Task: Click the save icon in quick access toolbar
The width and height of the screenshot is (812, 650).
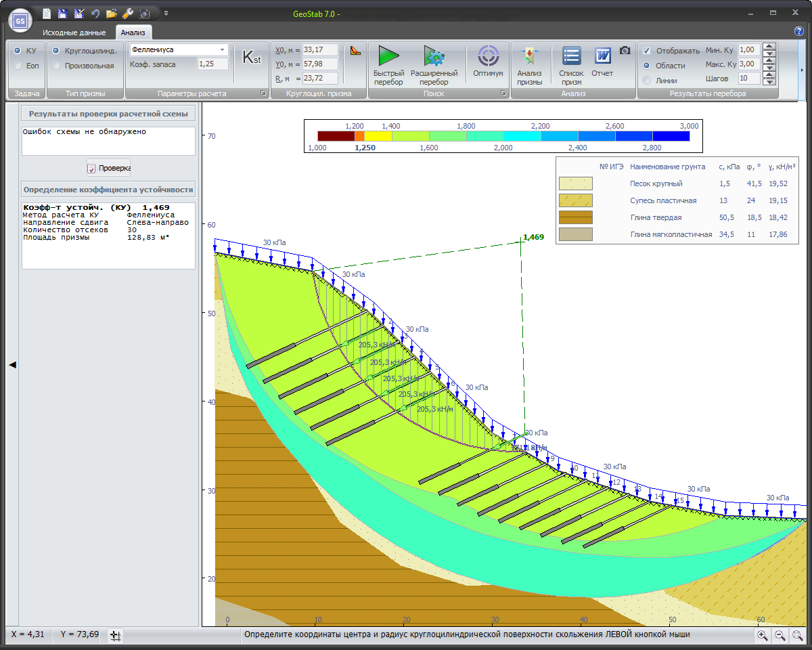Action: (62, 14)
